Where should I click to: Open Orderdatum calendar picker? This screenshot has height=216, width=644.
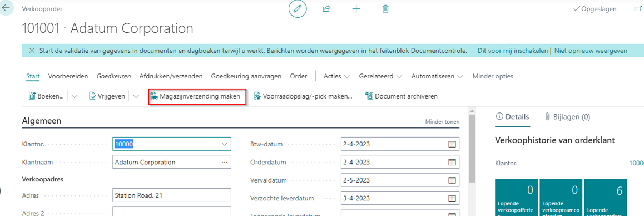[x=452, y=162]
